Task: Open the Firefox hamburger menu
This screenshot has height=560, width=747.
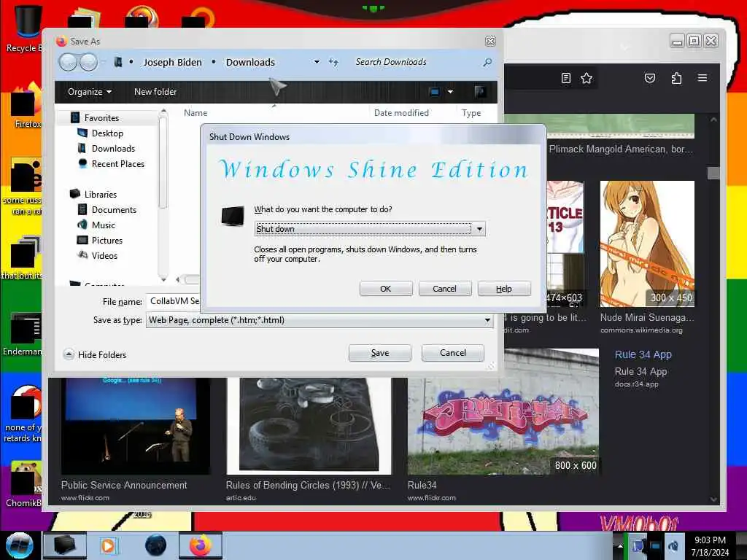Action: (x=703, y=77)
